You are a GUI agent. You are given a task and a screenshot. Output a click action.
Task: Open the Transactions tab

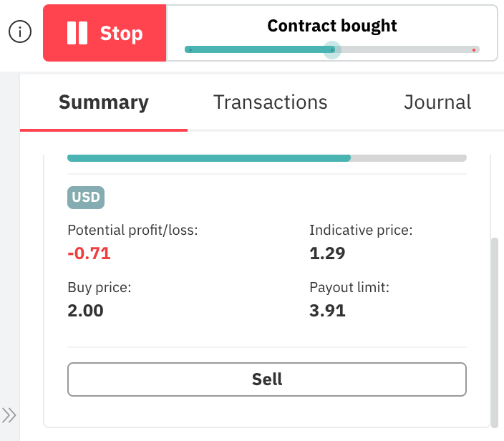click(x=270, y=102)
